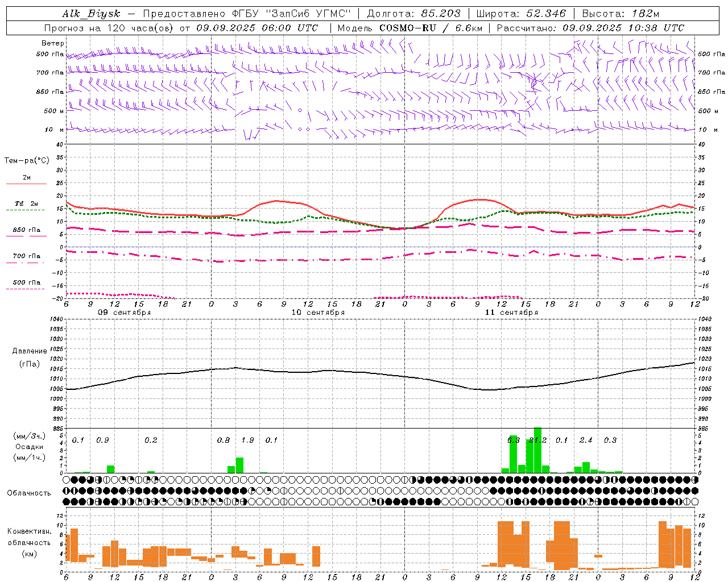Click the 'ЗапСиб УГМС' provider text
The height and width of the screenshot is (582, 728).
(x=308, y=14)
